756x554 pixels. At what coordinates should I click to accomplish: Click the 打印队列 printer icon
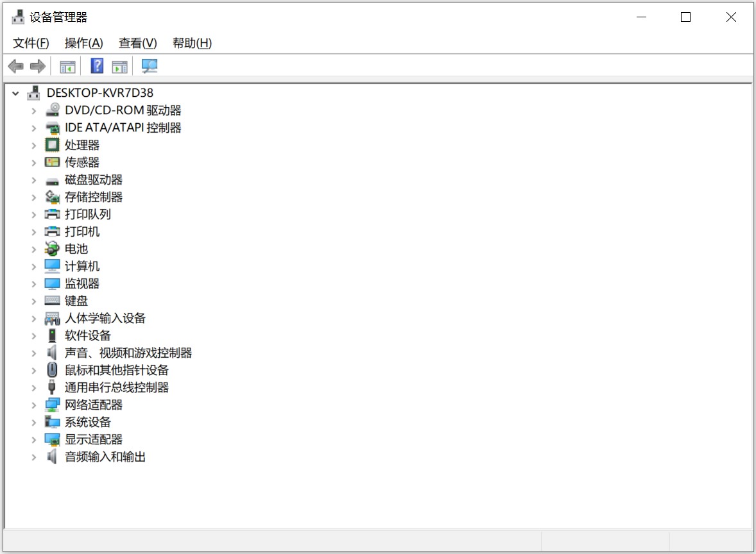click(x=52, y=214)
